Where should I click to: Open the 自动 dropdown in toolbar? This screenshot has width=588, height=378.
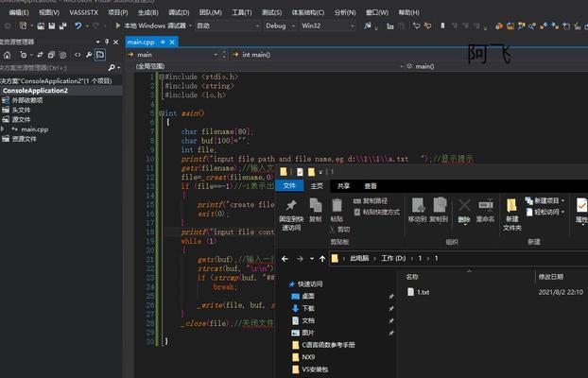(x=227, y=26)
